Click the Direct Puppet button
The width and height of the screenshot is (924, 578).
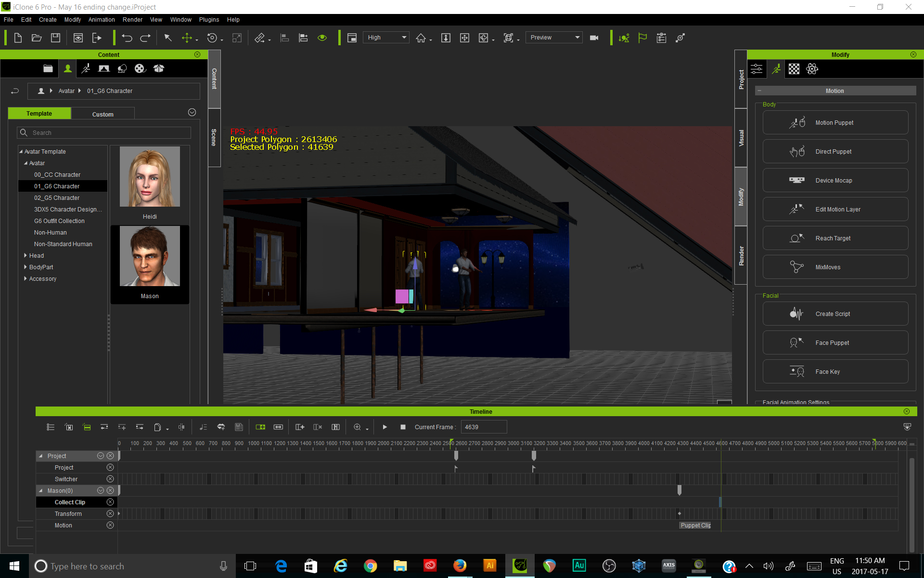(x=835, y=151)
